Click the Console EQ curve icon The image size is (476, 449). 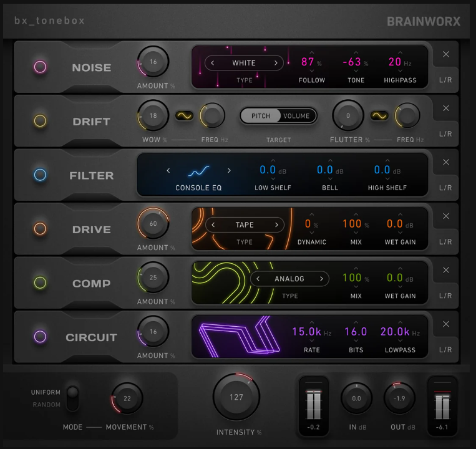(198, 171)
